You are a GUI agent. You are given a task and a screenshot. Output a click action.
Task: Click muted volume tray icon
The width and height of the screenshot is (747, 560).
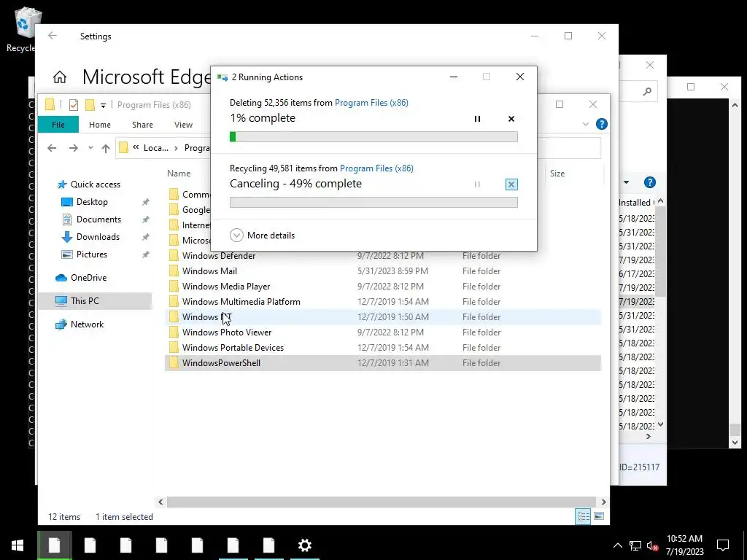click(x=653, y=545)
